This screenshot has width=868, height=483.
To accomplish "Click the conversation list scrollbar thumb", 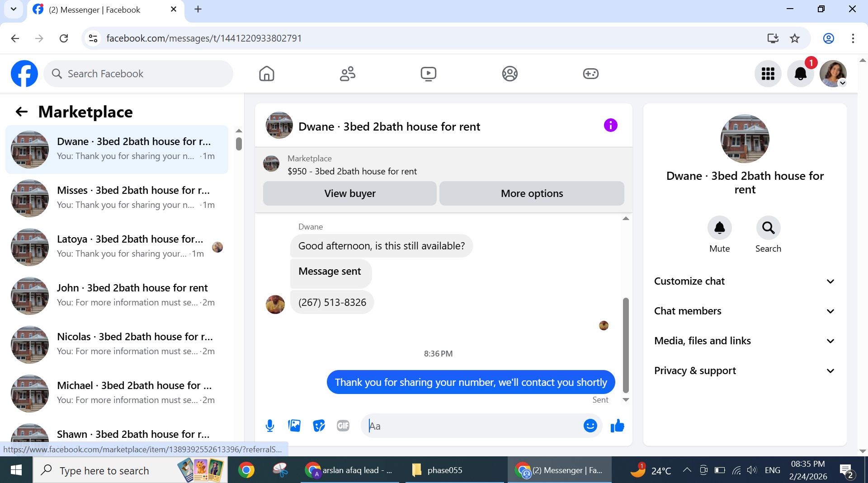I will click(x=239, y=144).
